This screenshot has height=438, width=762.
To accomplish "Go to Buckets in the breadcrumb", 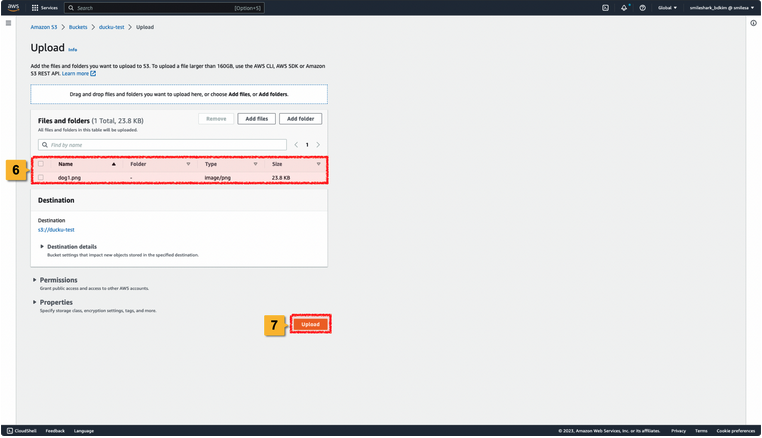I will (x=78, y=27).
